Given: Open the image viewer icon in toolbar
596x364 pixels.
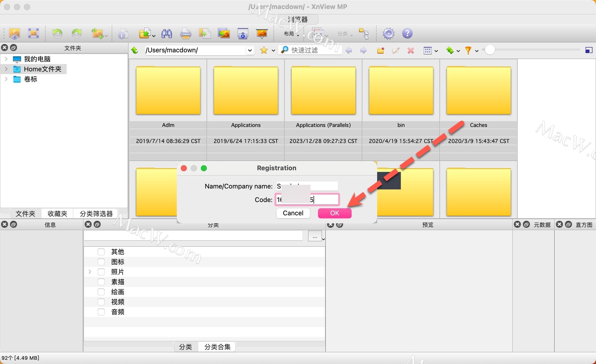Looking at the screenshot, I should [14, 33].
